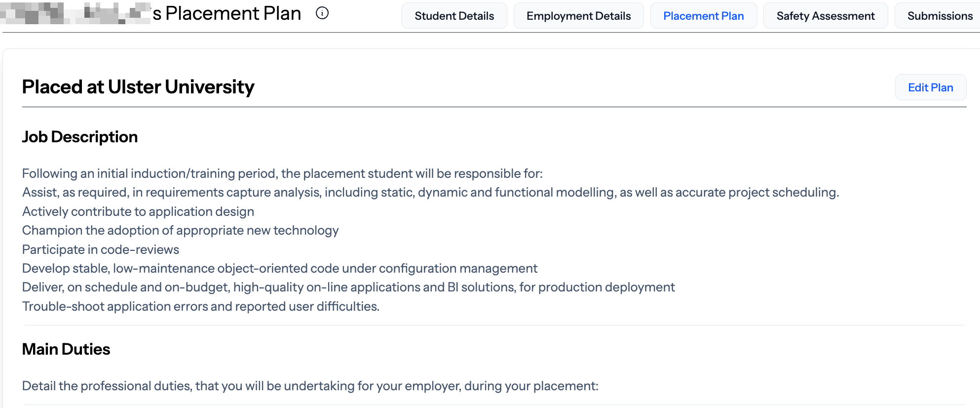
Task: Switch to the Employment Details tab
Action: point(578,16)
